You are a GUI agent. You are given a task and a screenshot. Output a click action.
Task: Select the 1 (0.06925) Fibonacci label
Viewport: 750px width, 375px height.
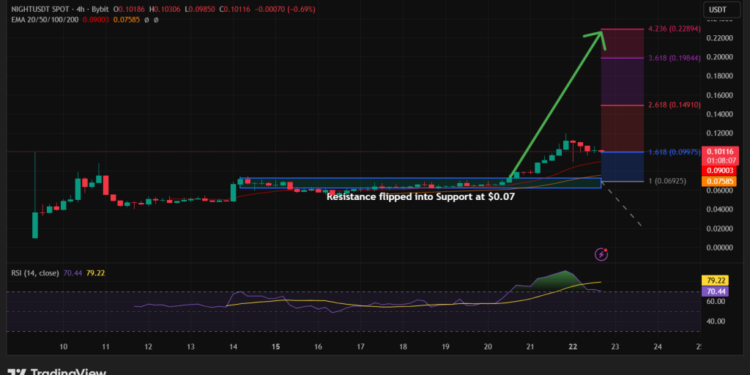coord(667,181)
